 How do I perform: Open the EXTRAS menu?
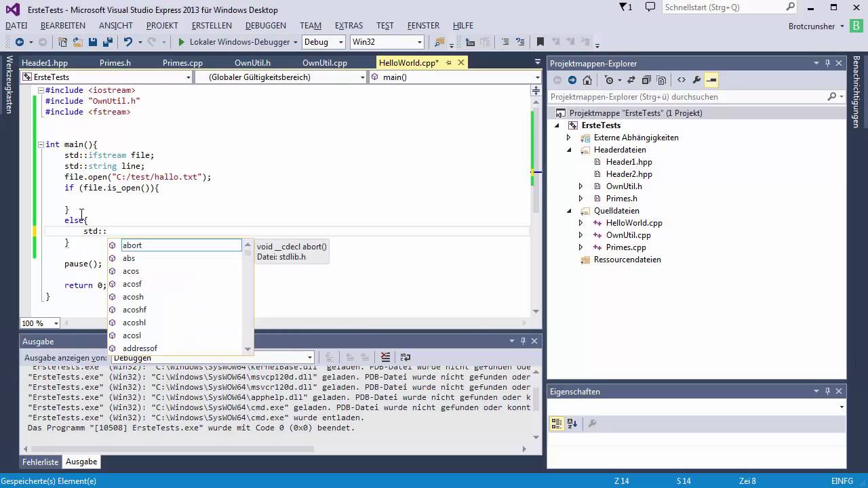pos(349,26)
